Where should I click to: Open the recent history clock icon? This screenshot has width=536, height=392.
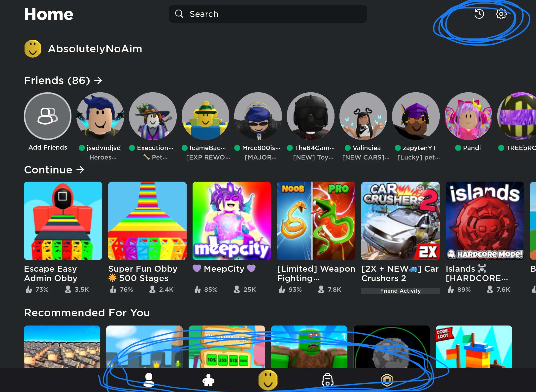tap(479, 14)
